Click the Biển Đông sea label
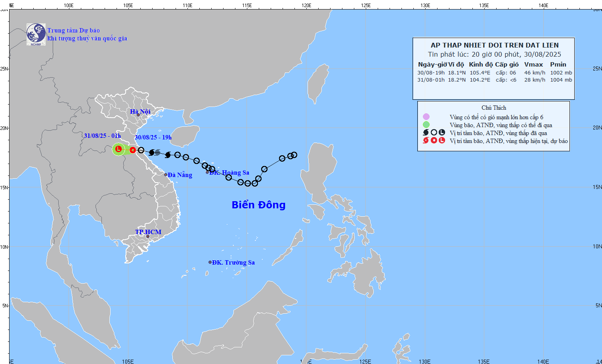The width and height of the screenshot is (602, 364). pos(258,205)
